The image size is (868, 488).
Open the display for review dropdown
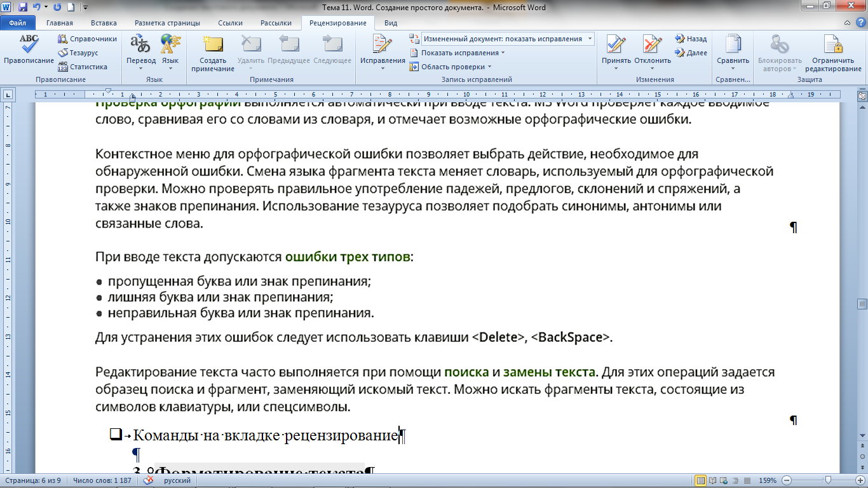click(508, 39)
